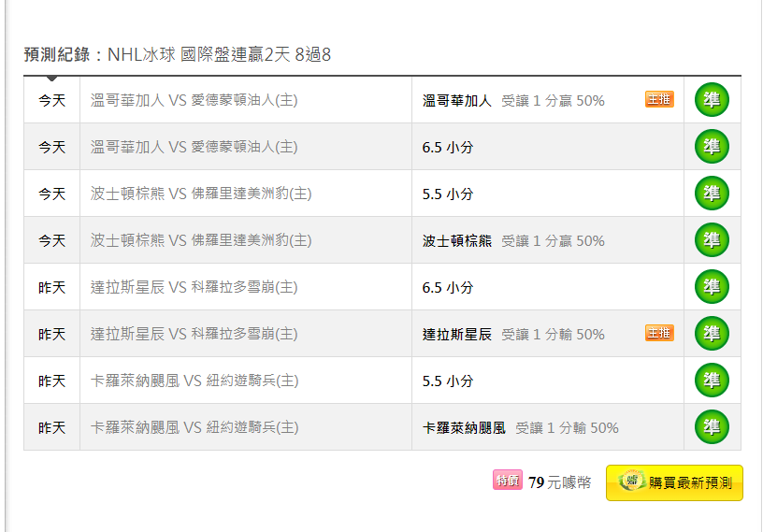Click the small triangle marker above the 今天 column
763x532 pixels.
51,79
